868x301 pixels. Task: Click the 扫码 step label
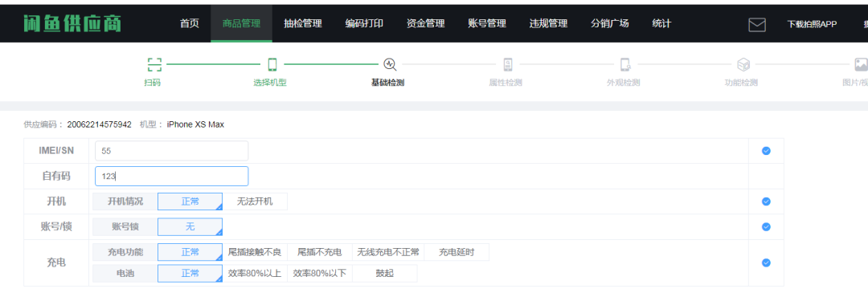[152, 83]
